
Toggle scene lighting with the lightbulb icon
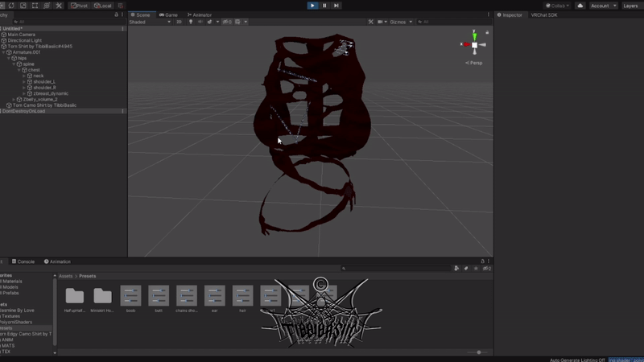(191, 22)
